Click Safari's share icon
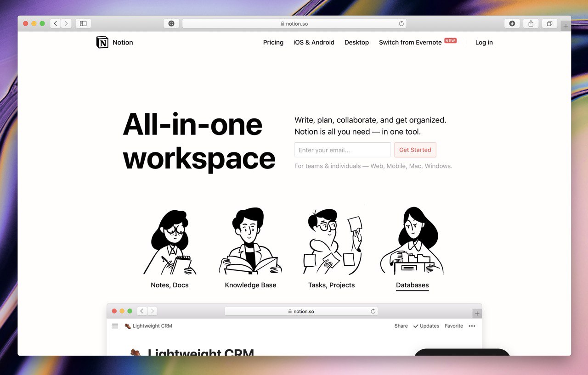588x375 pixels. (x=531, y=23)
